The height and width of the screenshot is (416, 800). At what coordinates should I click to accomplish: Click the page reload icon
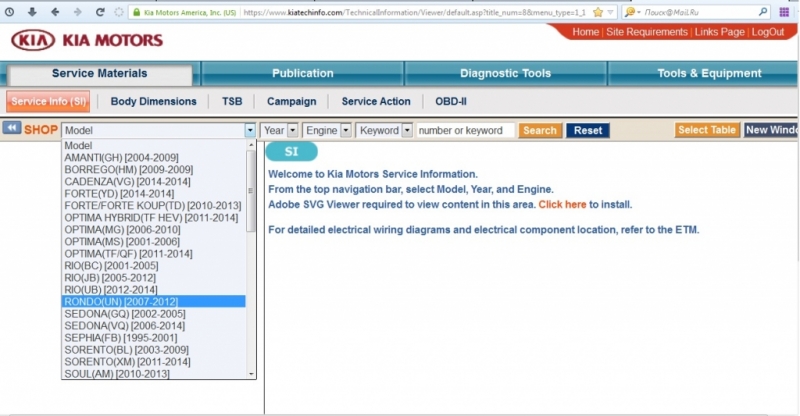click(x=98, y=12)
